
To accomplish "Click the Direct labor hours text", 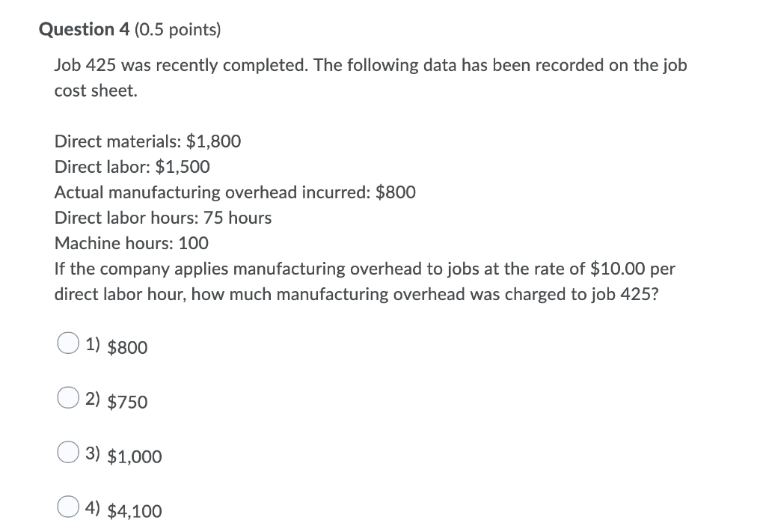I will (163, 218).
